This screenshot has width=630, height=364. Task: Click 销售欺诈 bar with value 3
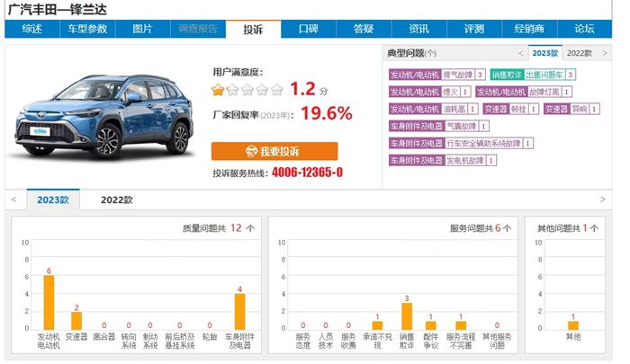click(x=407, y=316)
